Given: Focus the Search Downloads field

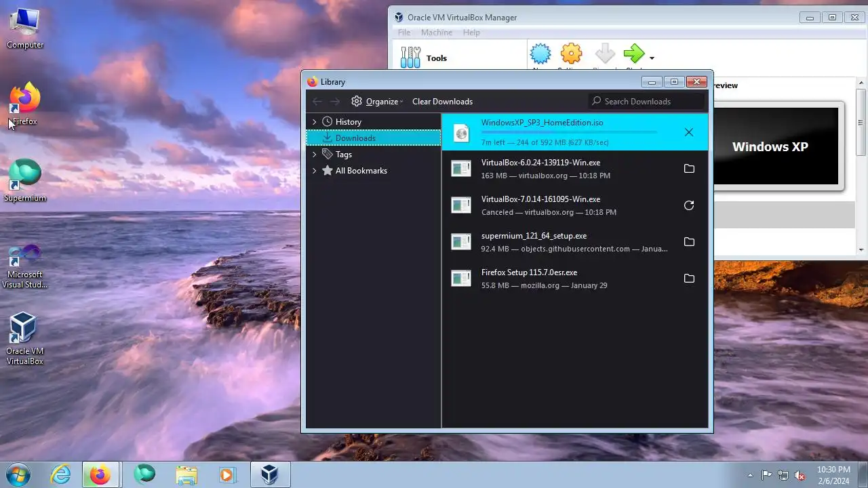Looking at the screenshot, I should (646, 101).
